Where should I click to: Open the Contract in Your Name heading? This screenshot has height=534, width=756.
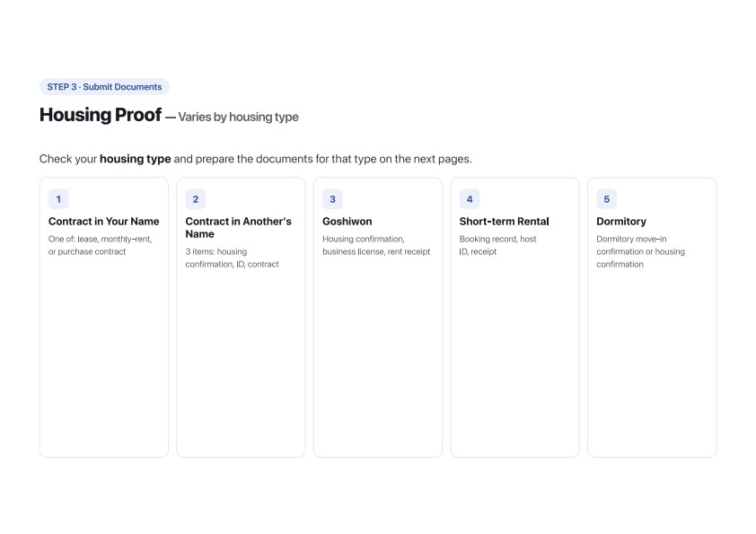tap(103, 221)
